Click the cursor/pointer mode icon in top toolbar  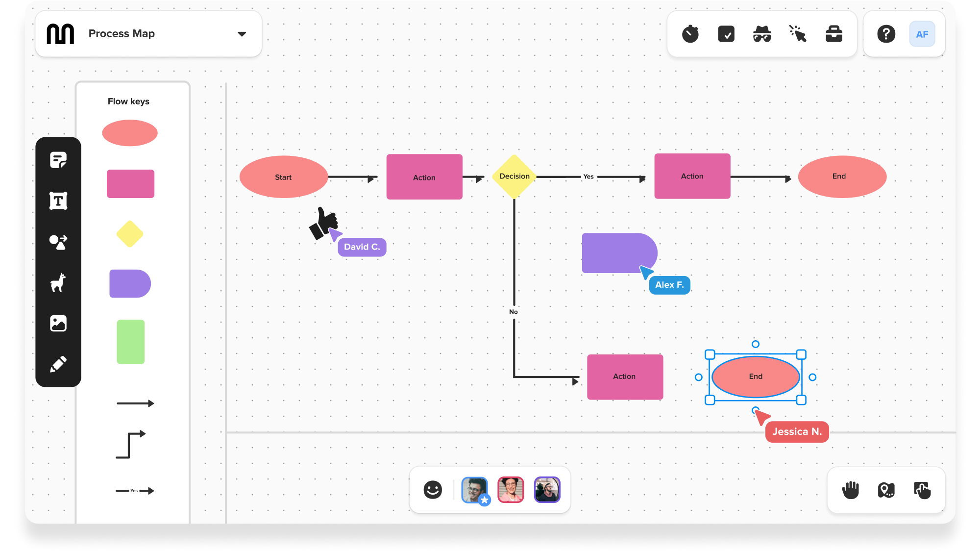click(x=798, y=34)
